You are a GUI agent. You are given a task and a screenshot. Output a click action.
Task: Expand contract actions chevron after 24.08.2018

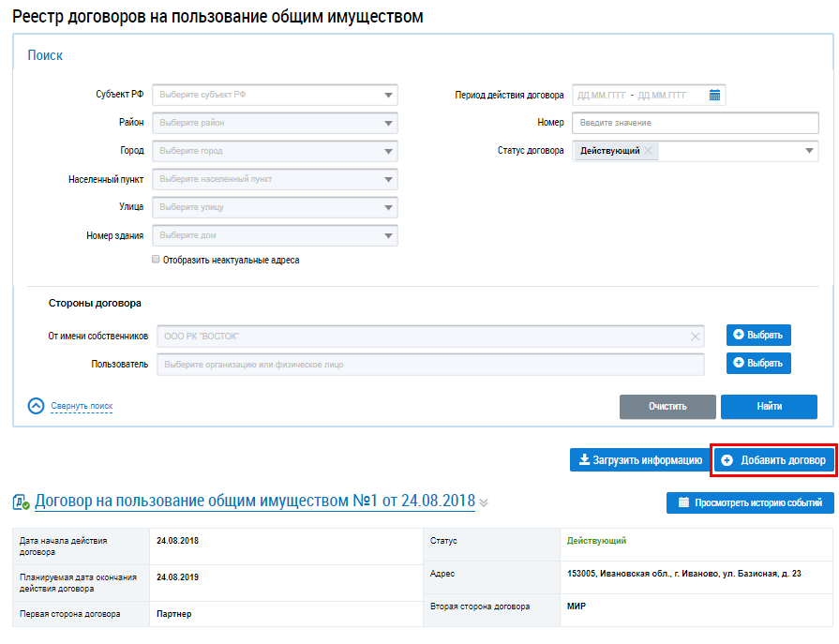[x=484, y=502]
